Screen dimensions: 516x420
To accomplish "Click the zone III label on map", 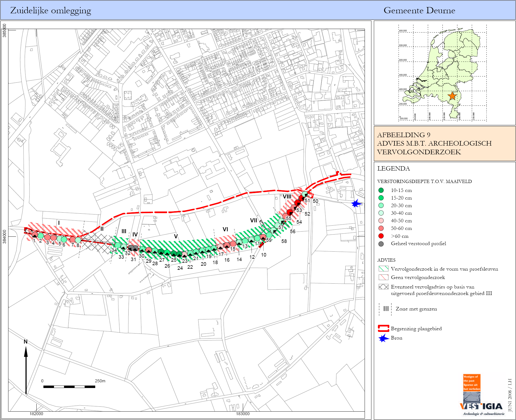I will pos(124,231).
